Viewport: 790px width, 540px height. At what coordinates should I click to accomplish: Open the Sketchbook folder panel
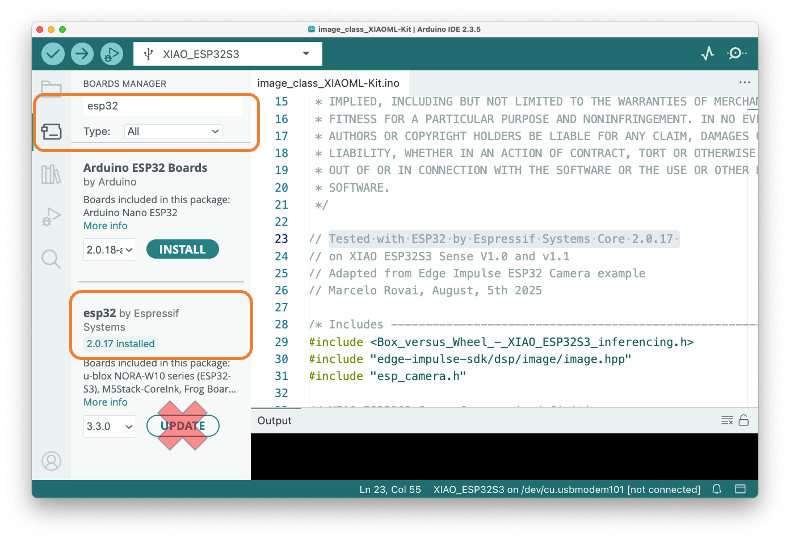pos(51,89)
